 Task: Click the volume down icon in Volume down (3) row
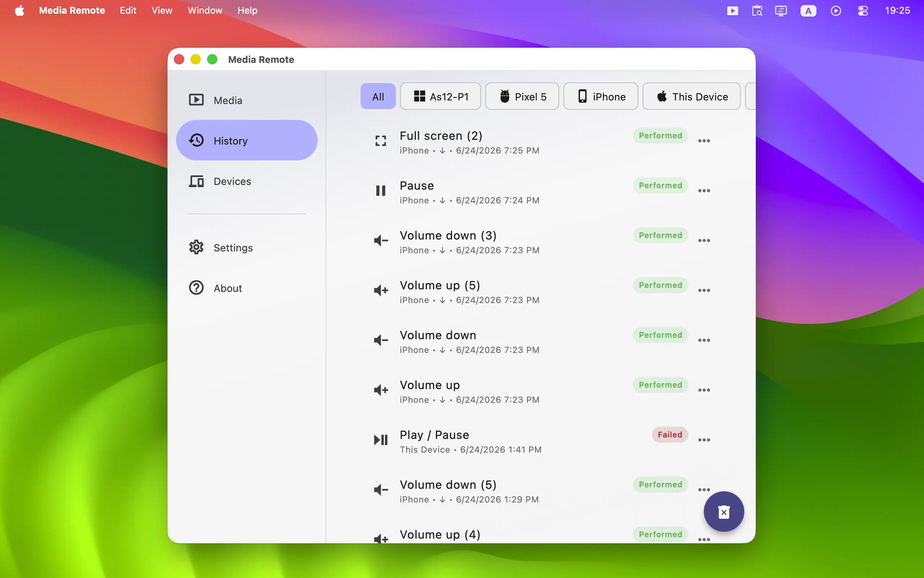(x=381, y=241)
